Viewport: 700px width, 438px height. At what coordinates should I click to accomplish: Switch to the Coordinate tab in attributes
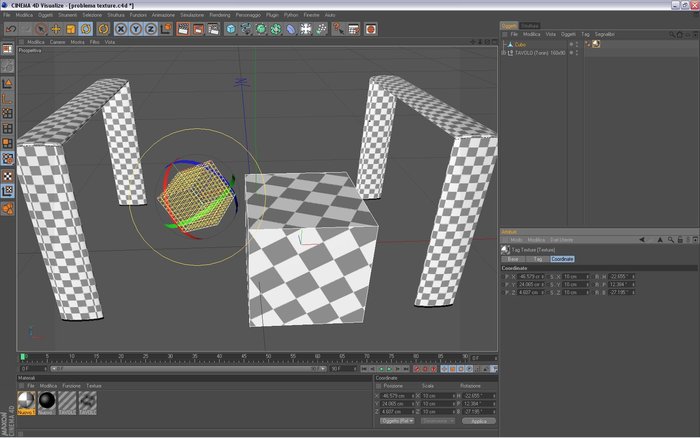[x=562, y=259]
